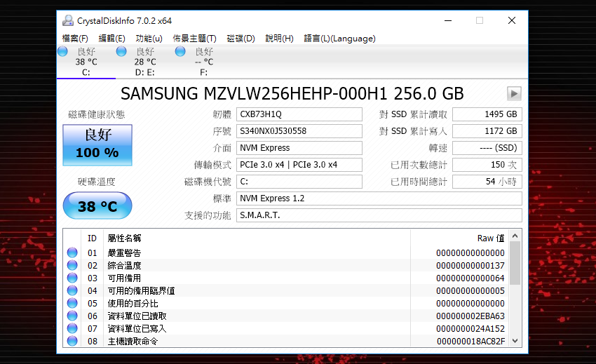Click status circle icon for drive F:
Viewport: 596px width, 364px height.
(180, 51)
